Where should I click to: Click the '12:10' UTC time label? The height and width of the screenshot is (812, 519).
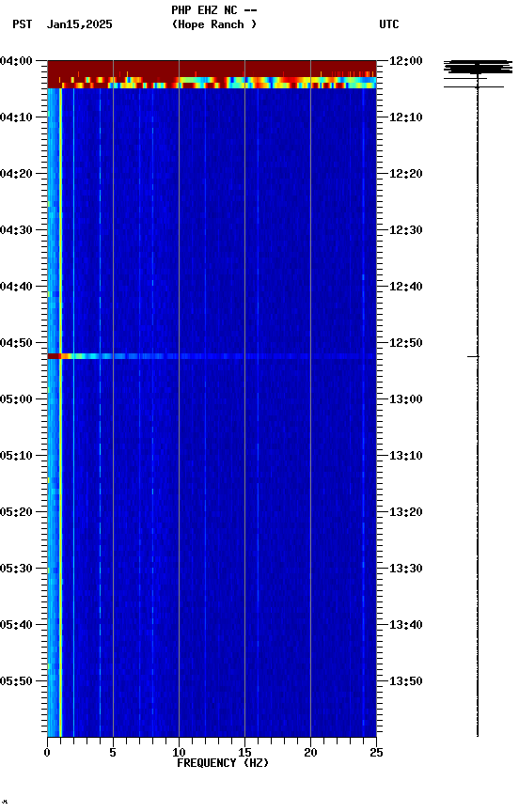pos(406,117)
